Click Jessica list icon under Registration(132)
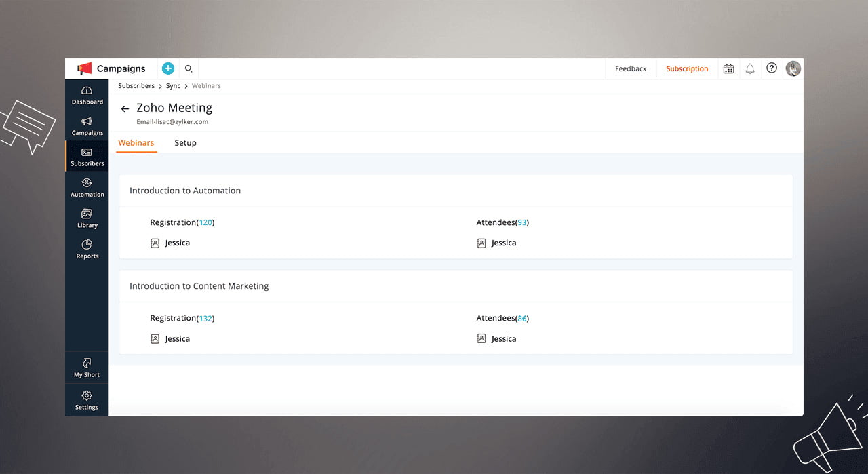 [x=155, y=338]
